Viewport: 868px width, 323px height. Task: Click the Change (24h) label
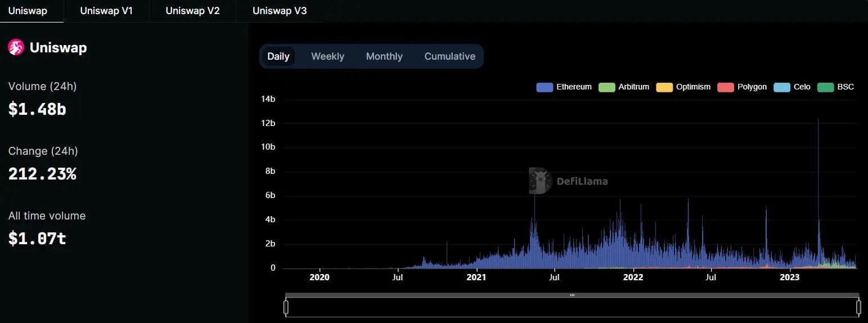point(43,151)
